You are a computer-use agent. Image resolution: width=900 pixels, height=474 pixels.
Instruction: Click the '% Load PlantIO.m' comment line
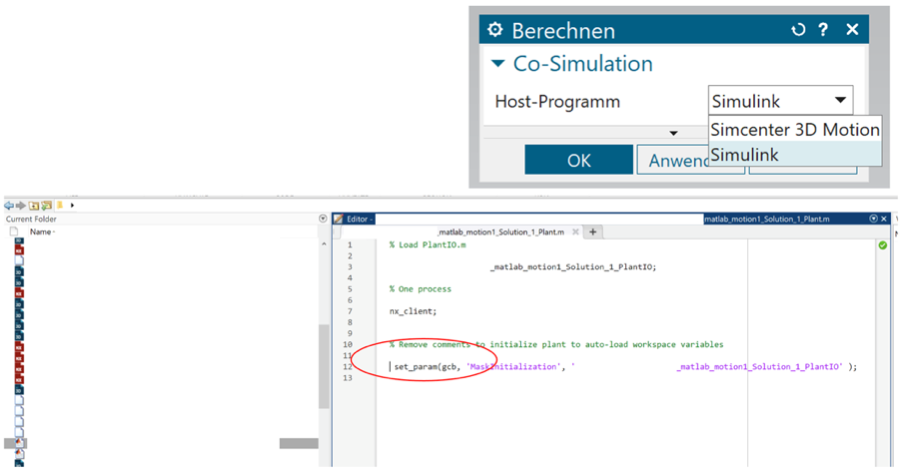coord(428,245)
